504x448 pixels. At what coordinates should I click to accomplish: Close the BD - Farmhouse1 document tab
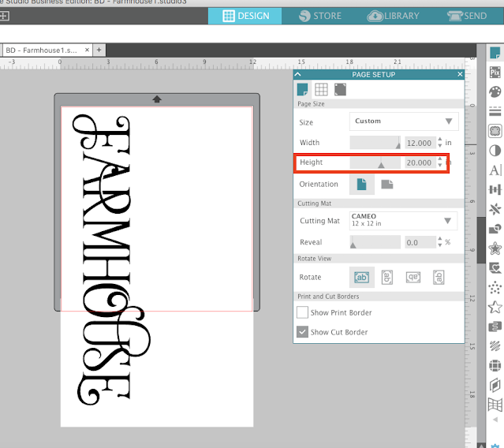(x=87, y=50)
